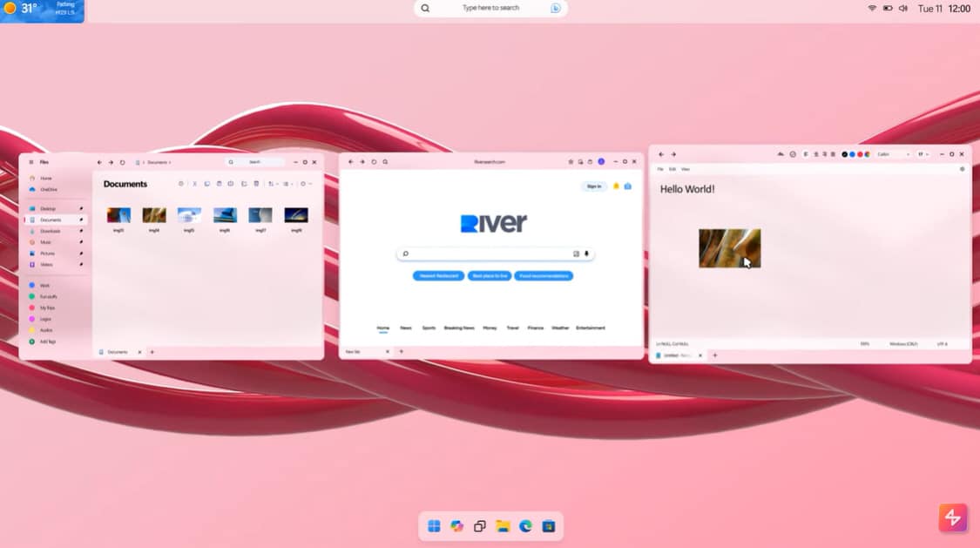
Task: Click the Cut icon in the Files toolbar
Action: 195,184
